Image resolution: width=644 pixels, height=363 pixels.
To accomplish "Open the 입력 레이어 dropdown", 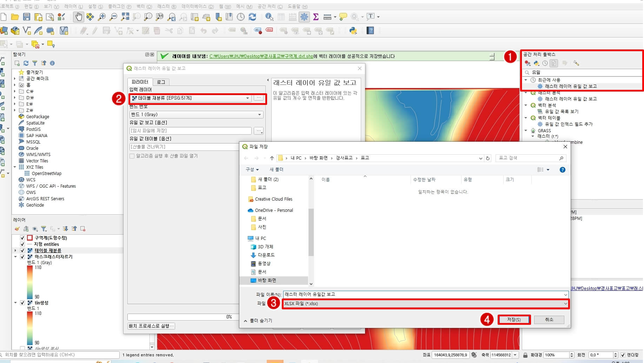I will click(191, 98).
